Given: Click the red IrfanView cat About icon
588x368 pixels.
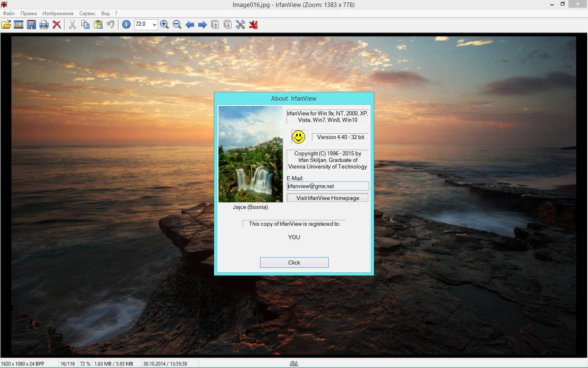Looking at the screenshot, I should (253, 25).
